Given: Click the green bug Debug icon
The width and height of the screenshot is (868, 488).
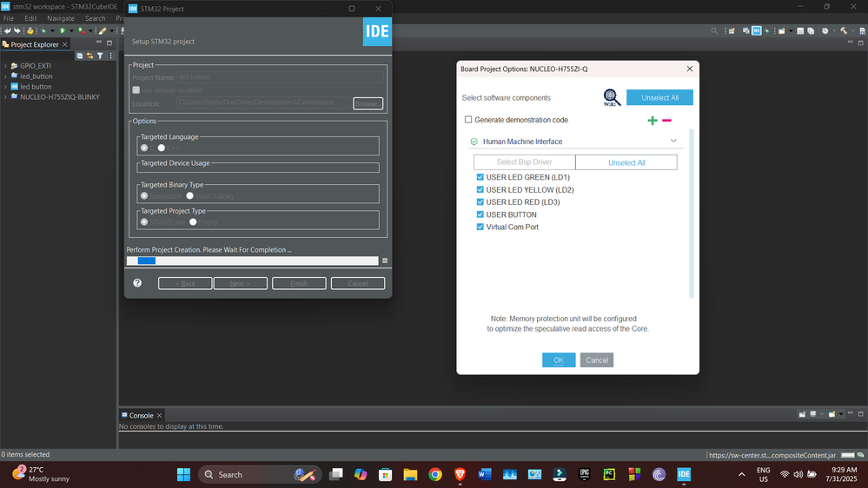Looking at the screenshot, I should tap(43, 30).
